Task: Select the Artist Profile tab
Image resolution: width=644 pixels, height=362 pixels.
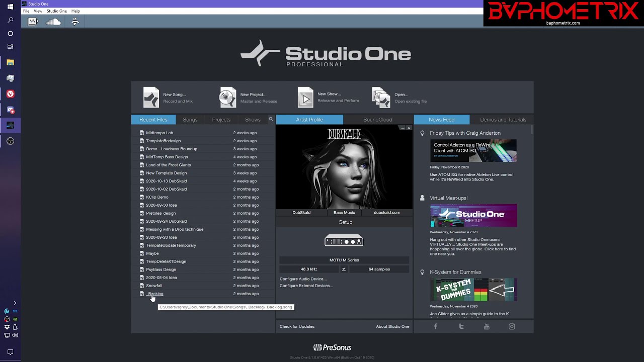Action: point(309,120)
